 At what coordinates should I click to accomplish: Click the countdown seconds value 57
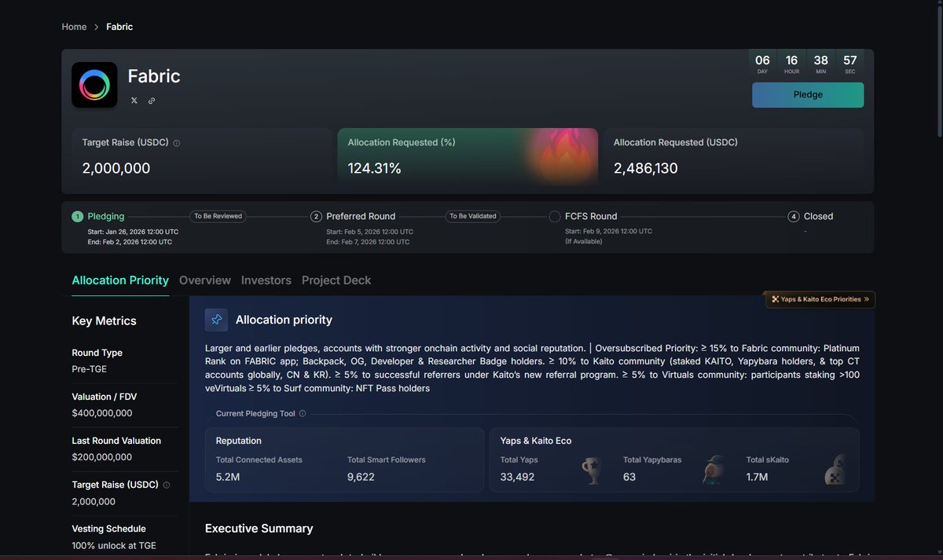tap(849, 60)
